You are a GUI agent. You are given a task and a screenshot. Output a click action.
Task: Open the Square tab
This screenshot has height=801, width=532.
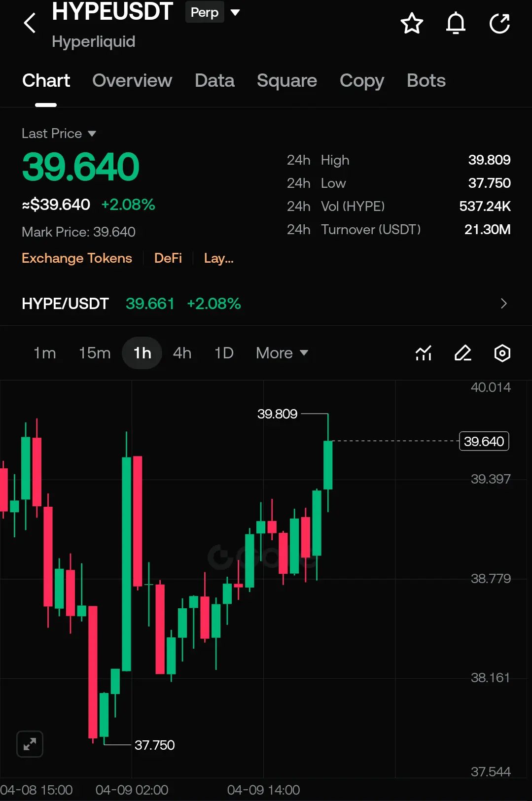(x=287, y=81)
